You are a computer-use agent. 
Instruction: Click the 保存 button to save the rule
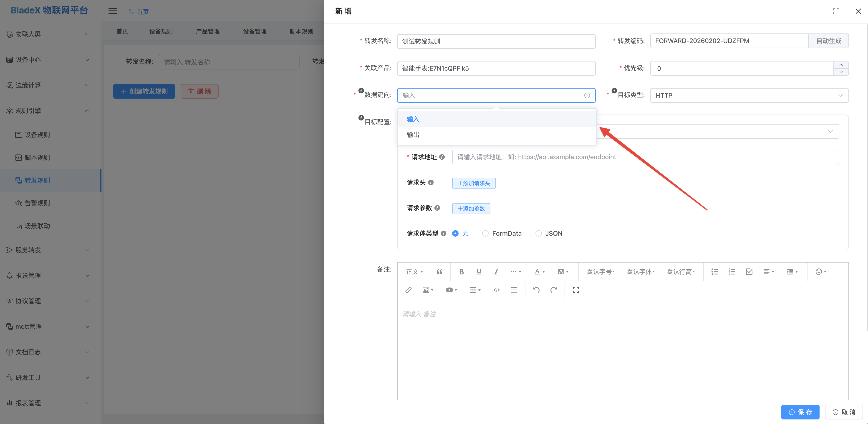(800, 412)
